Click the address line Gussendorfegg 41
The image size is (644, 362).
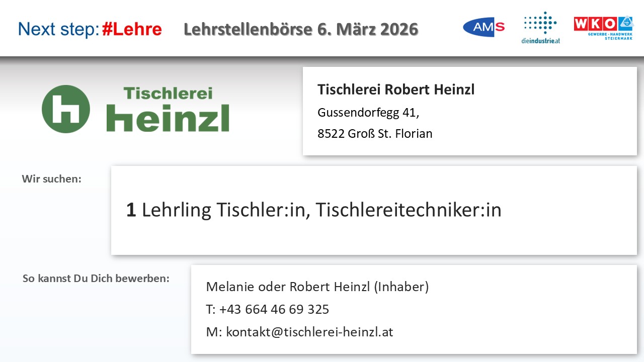coord(368,113)
